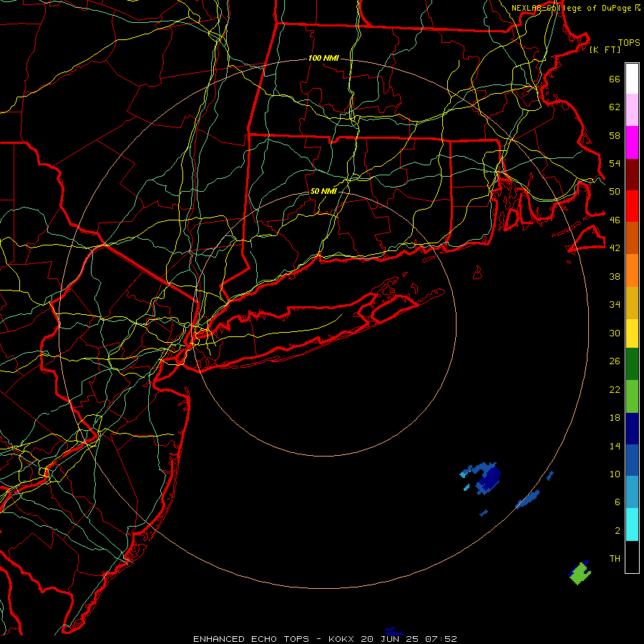Click the dark navy echo cell offshore
This screenshot has width=644, height=644.
point(489,479)
